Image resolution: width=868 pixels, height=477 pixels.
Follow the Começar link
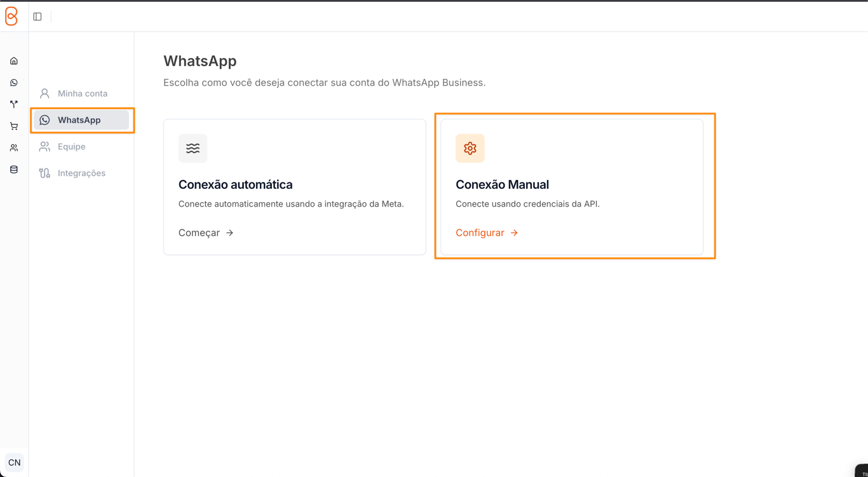[x=206, y=233]
